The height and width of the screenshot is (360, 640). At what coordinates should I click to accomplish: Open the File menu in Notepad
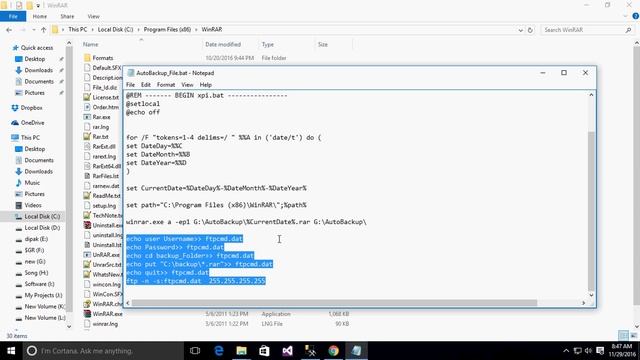130,85
